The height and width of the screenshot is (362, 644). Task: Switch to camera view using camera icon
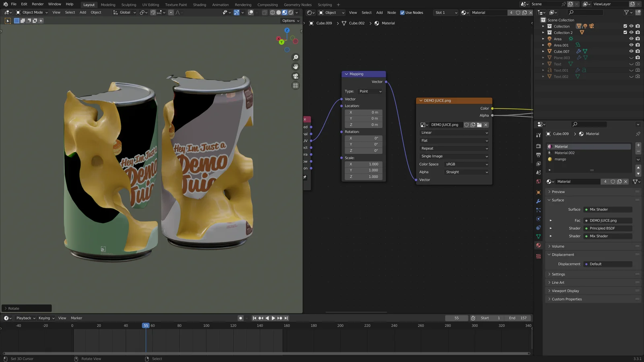[x=296, y=76]
